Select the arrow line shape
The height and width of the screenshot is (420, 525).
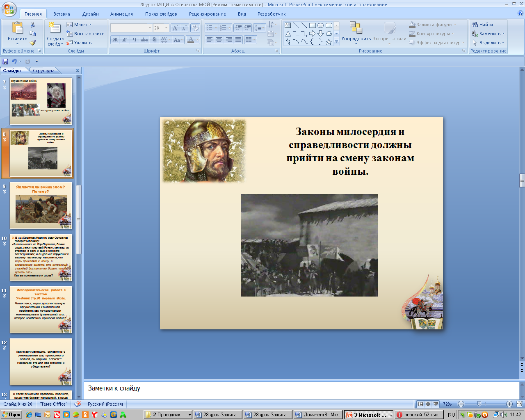click(x=304, y=25)
